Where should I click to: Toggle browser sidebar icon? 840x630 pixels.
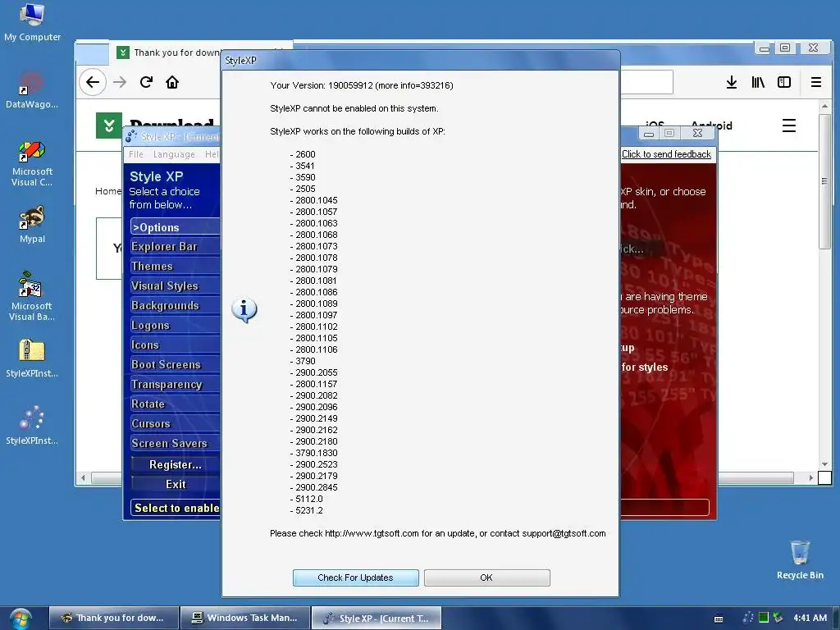[x=783, y=82]
